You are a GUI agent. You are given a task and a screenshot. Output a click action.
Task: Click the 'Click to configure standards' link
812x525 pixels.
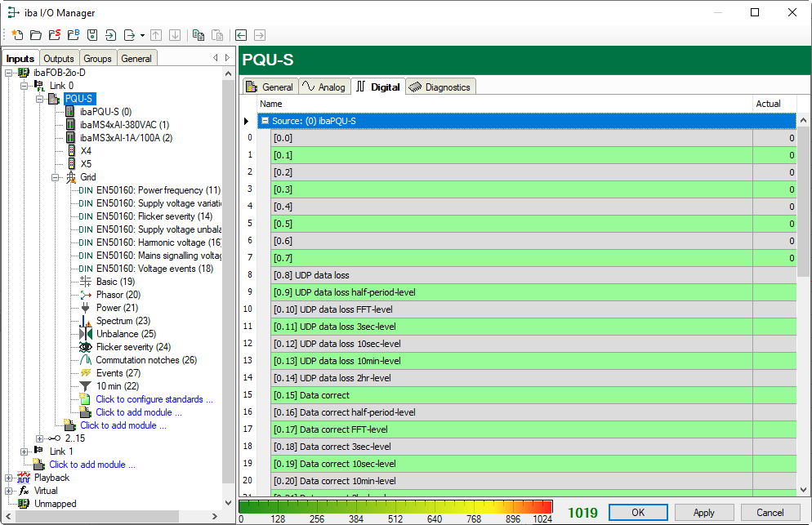pos(154,399)
